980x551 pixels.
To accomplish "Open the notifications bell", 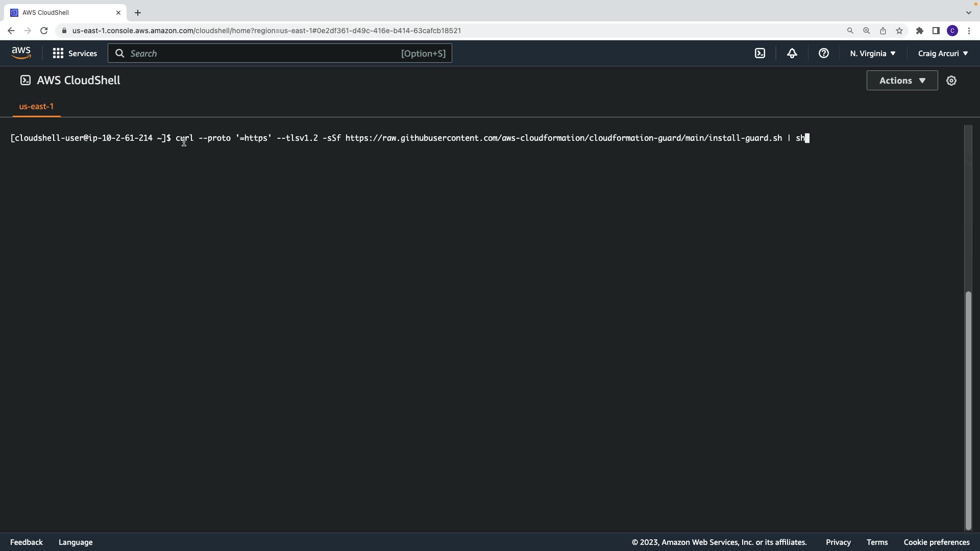I will coord(792,54).
